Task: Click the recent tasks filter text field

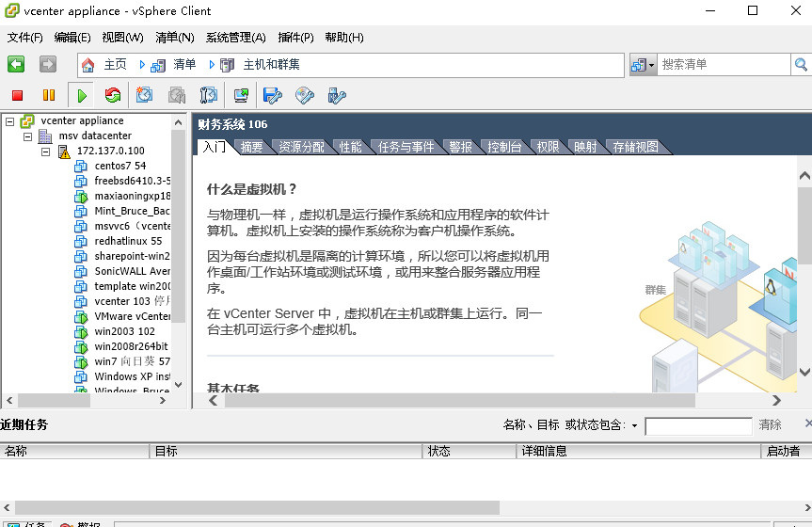Action: pyautogui.click(x=698, y=426)
